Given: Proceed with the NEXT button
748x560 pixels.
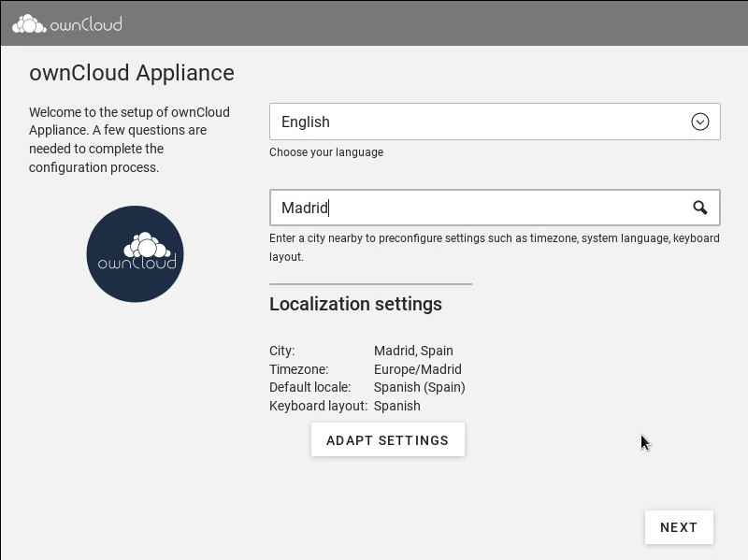Looking at the screenshot, I should point(679,527).
